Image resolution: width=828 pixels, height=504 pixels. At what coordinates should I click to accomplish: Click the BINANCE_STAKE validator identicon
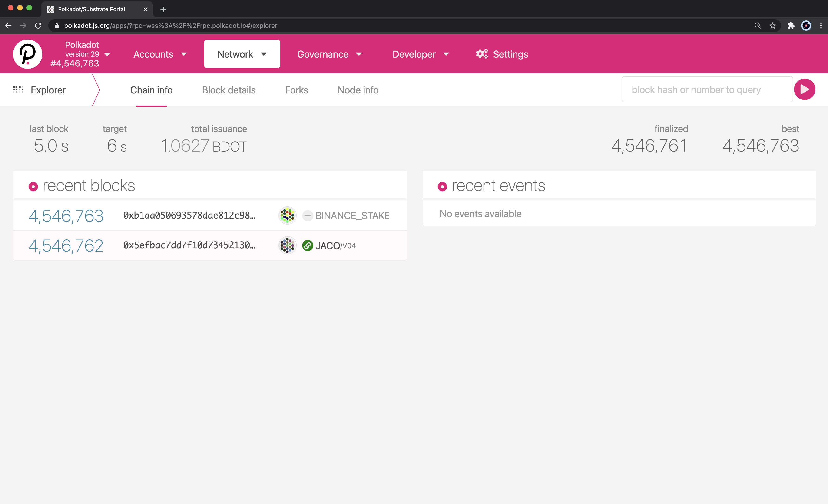click(287, 215)
